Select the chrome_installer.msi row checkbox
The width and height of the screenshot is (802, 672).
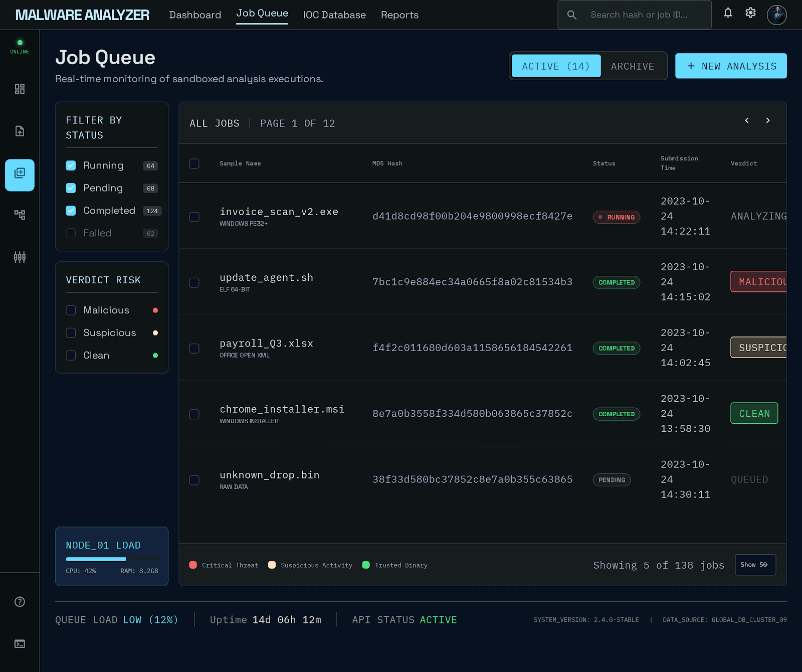194,414
